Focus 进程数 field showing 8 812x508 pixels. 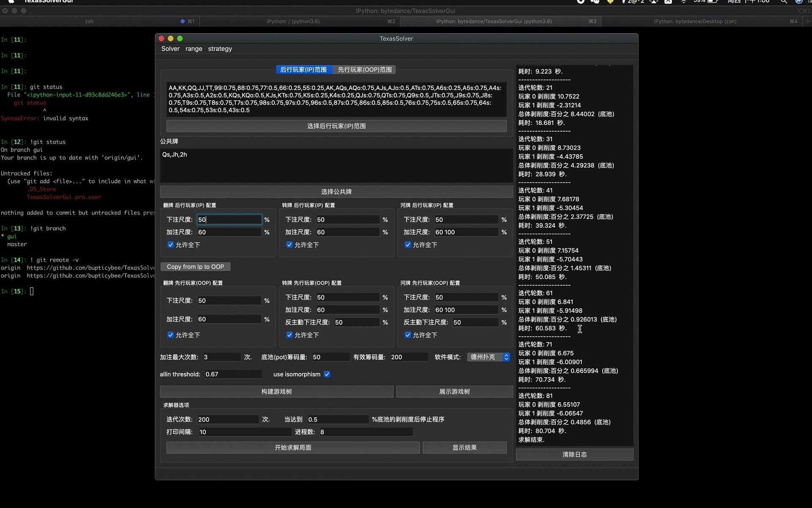click(366, 432)
